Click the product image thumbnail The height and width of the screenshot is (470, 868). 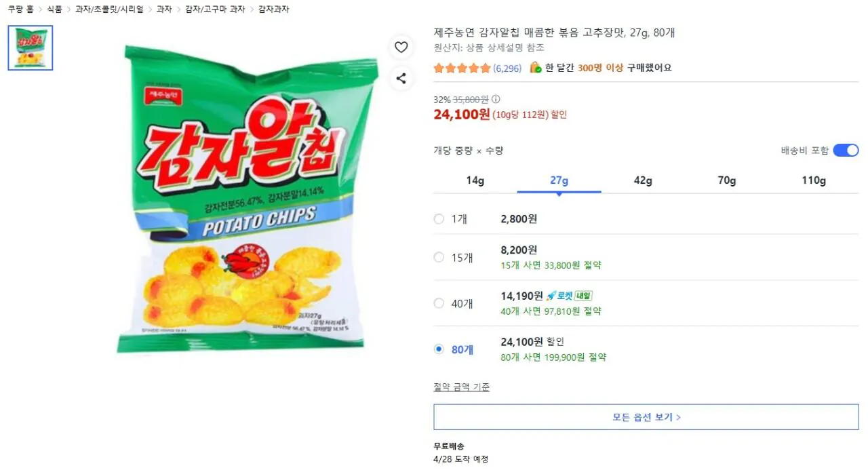coord(30,47)
